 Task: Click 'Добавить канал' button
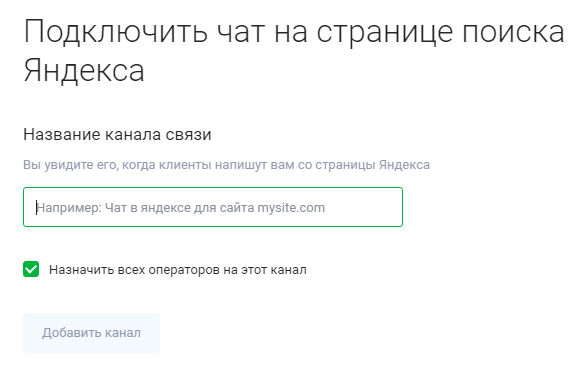coord(91,333)
